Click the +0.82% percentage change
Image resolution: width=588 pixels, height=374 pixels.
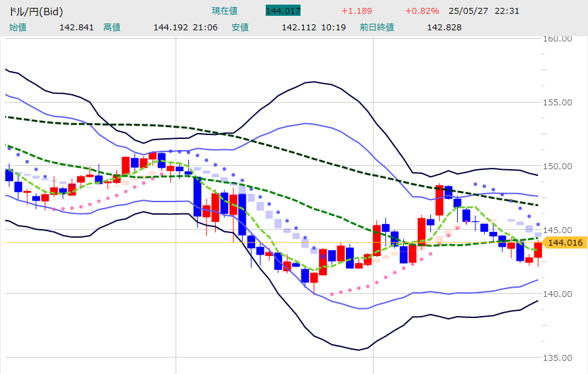pyautogui.click(x=422, y=11)
